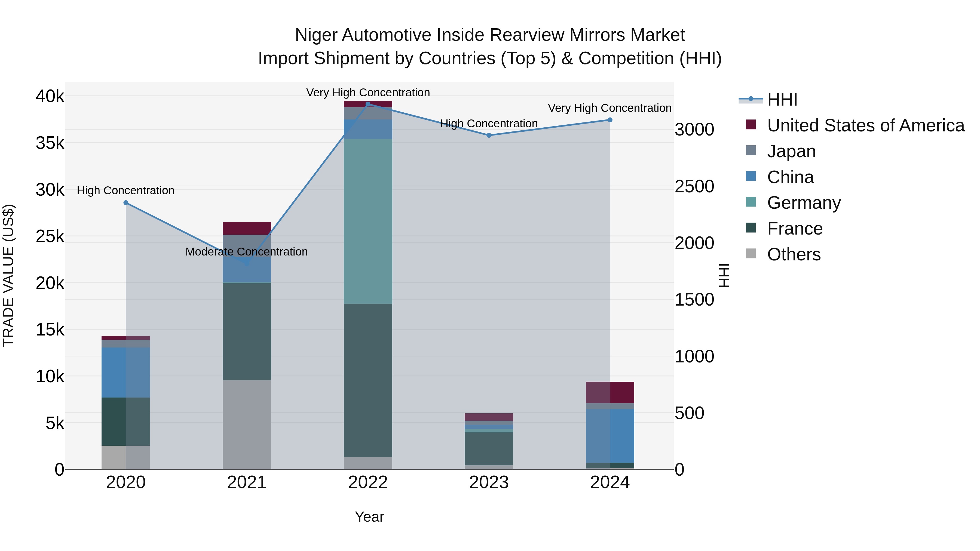
Task: Click the 2022 x-axis tick label
Action: (x=368, y=482)
